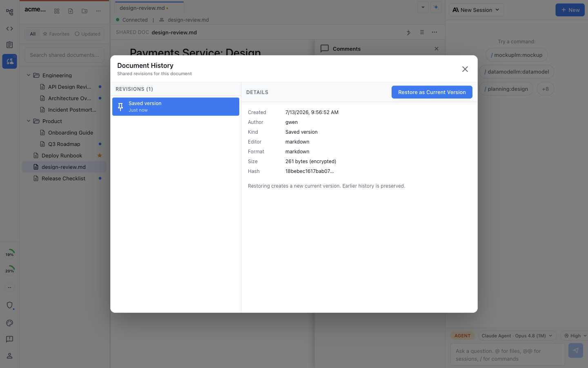This screenshot has height=368, width=588.
Task: Select design-review.md in the document tree
Action: (64, 167)
